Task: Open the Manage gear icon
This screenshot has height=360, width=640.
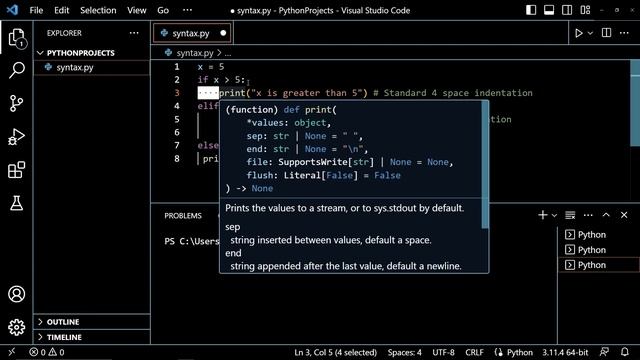Action: click(16, 327)
